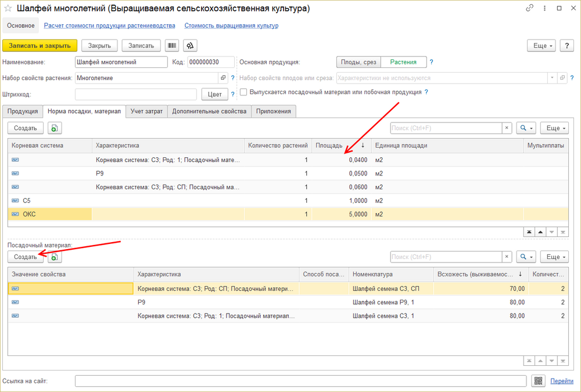This screenshot has width=581, height=392.
Task: Click the barcode icon in toolbar
Action: (x=172, y=46)
